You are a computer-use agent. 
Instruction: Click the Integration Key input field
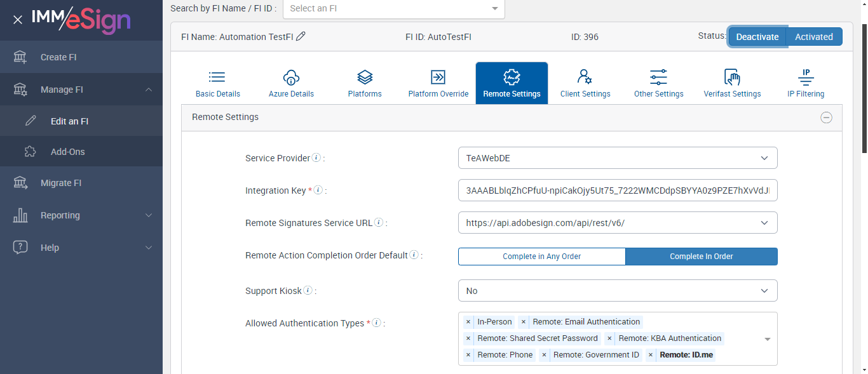[x=617, y=190]
